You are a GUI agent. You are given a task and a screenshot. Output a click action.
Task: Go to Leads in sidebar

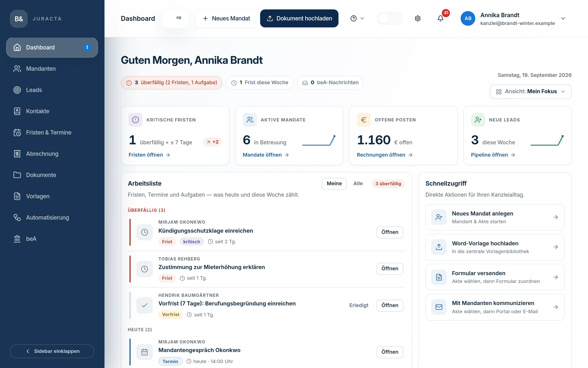[52, 90]
